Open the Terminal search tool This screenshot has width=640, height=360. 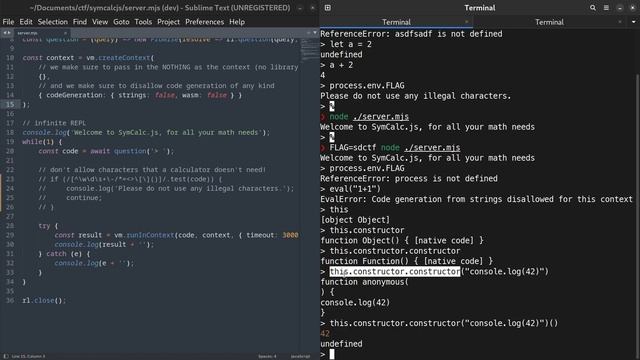(x=593, y=8)
